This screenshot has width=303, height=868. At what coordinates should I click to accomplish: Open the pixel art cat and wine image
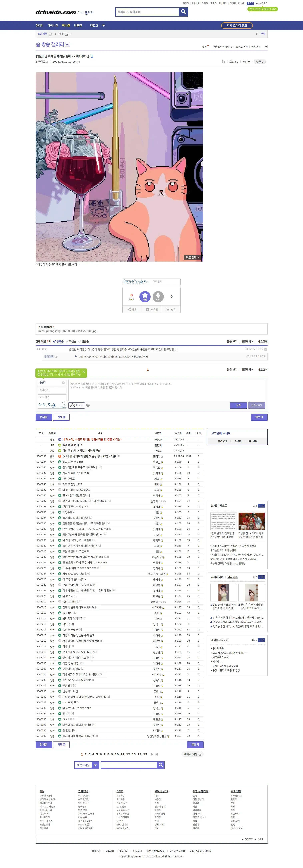(119, 167)
